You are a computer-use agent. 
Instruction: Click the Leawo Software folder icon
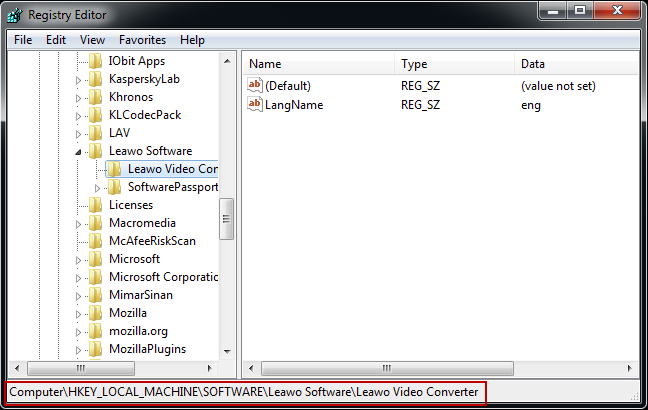point(95,151)
